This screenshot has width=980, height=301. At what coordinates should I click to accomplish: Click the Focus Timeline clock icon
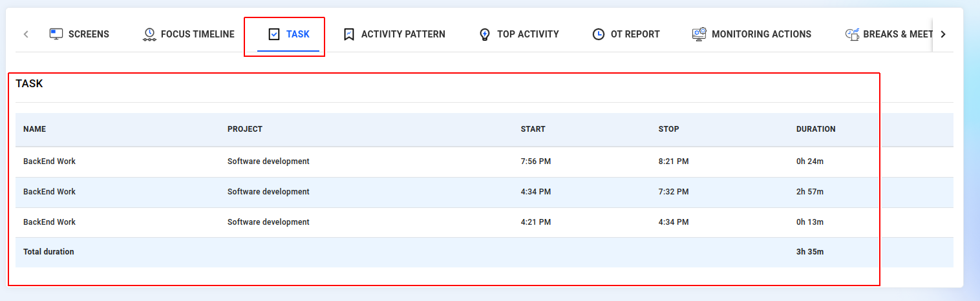(149, 35)
